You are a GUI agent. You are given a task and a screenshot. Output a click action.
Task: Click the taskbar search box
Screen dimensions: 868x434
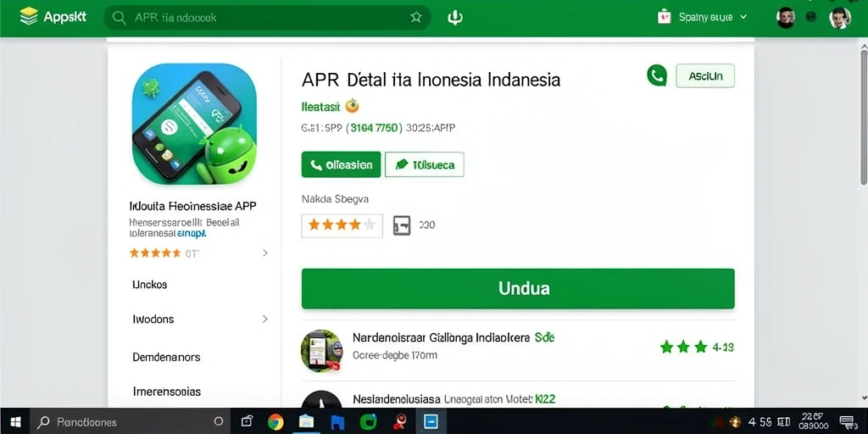coord(131,422)
